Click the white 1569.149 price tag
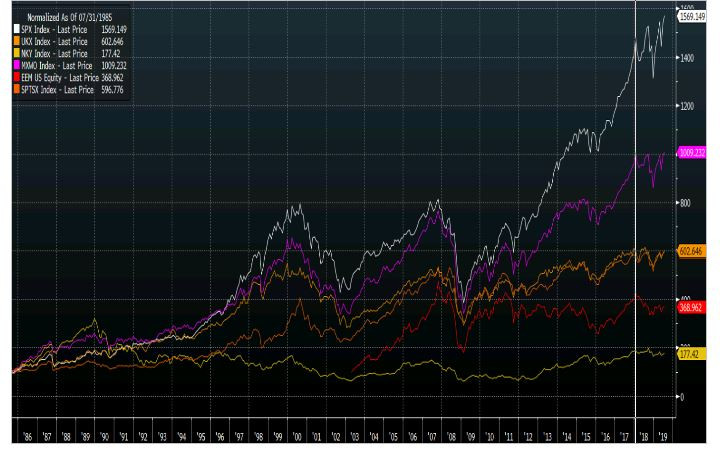Image resolution: width=720 pixels, height=460 pixels. coord(693,17)
